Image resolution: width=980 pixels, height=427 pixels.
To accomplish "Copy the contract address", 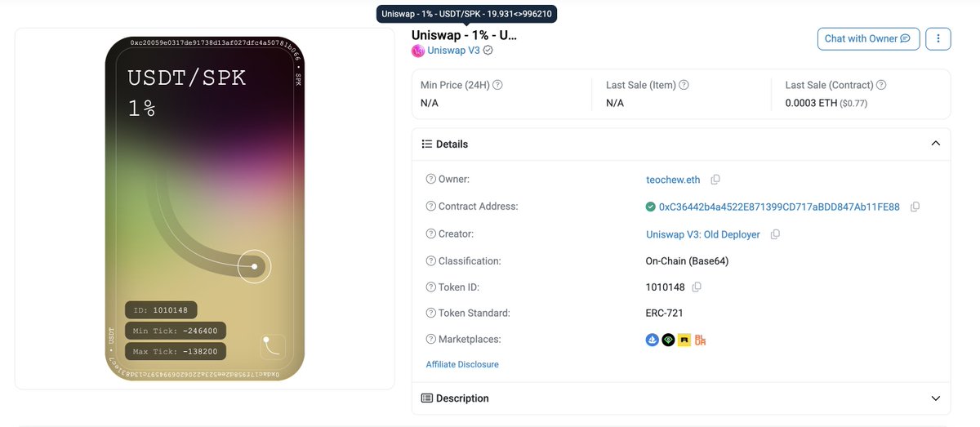I will 915,207.
